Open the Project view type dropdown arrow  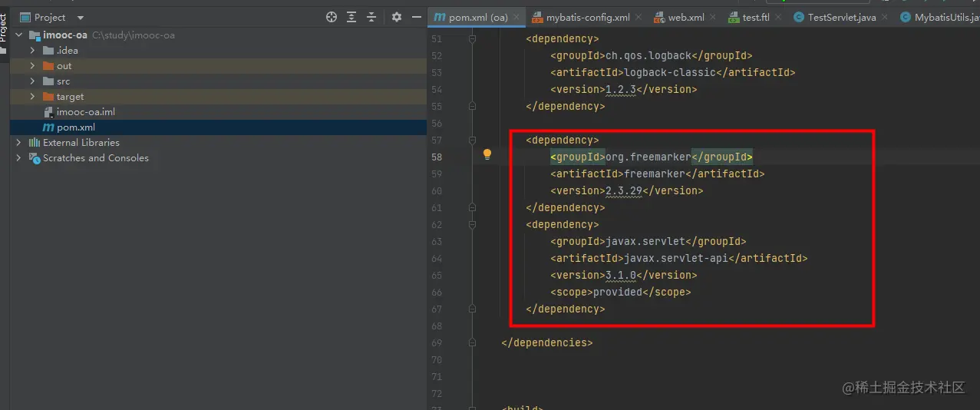tap(81, 18)
